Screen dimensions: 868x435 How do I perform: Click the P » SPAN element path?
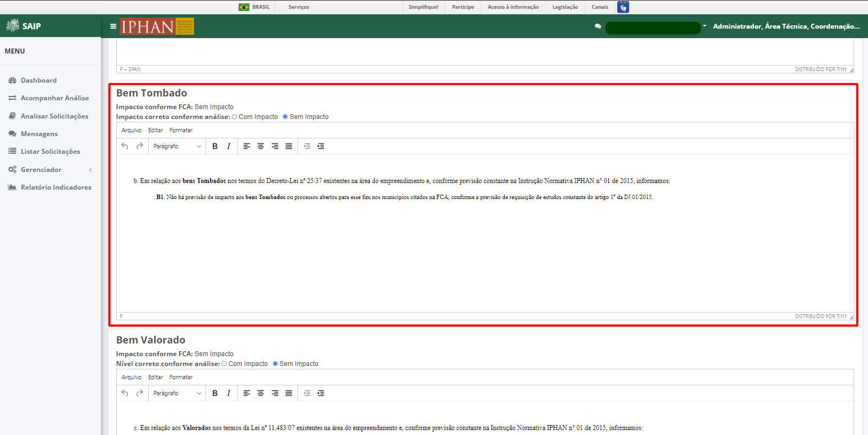coord(130,69)
